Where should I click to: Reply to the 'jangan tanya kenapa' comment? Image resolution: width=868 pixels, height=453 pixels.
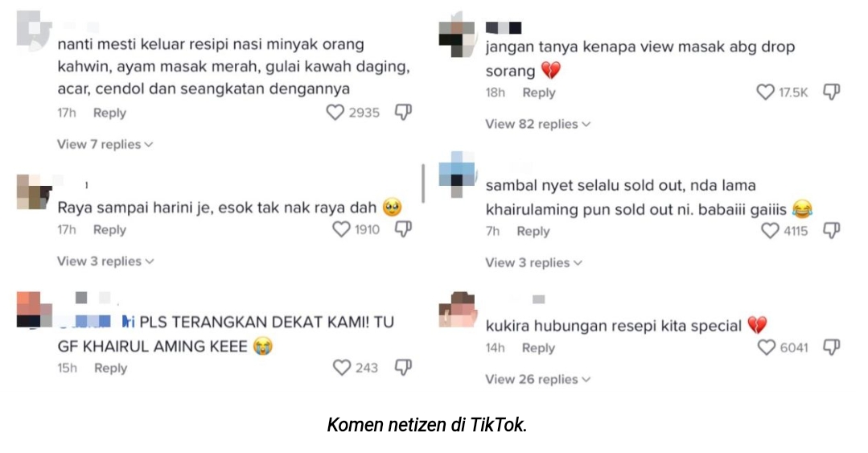[x=539, y=93]
